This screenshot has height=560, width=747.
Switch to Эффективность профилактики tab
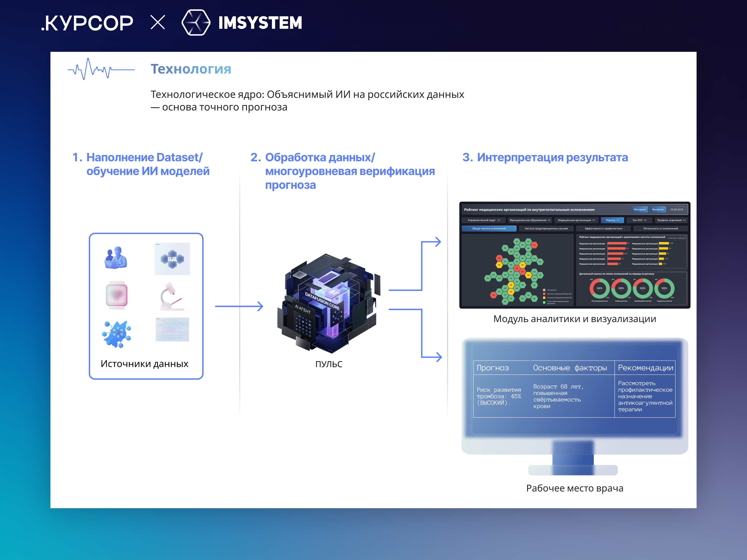(x=603, y=228)
